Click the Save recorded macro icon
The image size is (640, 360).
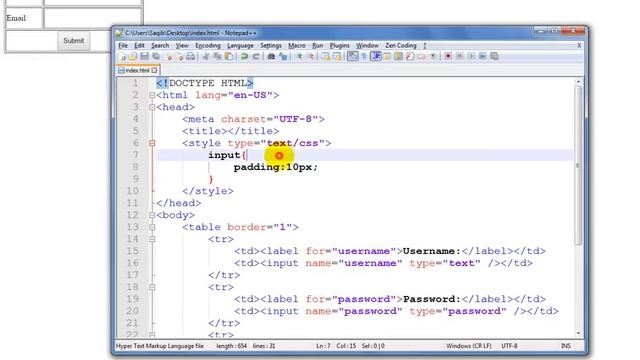coord(494,56)
